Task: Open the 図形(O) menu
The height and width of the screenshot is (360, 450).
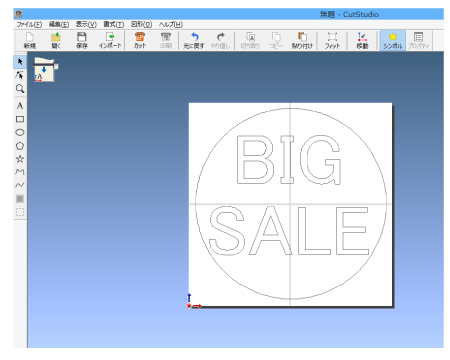Action: click(142, 24)
